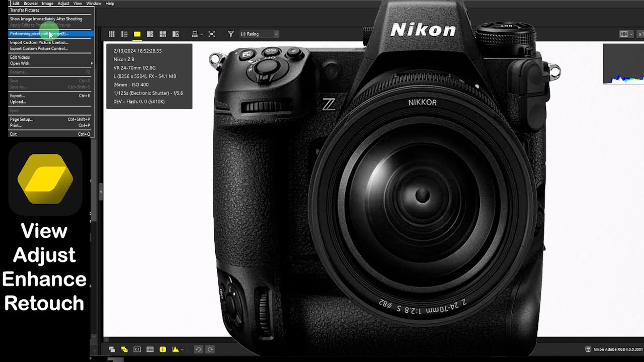Click the yellow stacked images icon
This screenshot has height=362, width=644.
coord(124,349)
